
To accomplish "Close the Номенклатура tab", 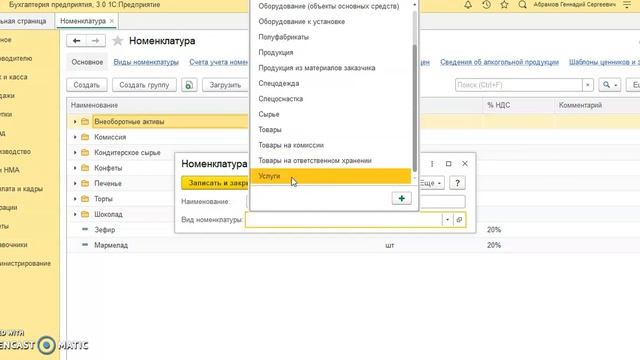I will point(111,21).
